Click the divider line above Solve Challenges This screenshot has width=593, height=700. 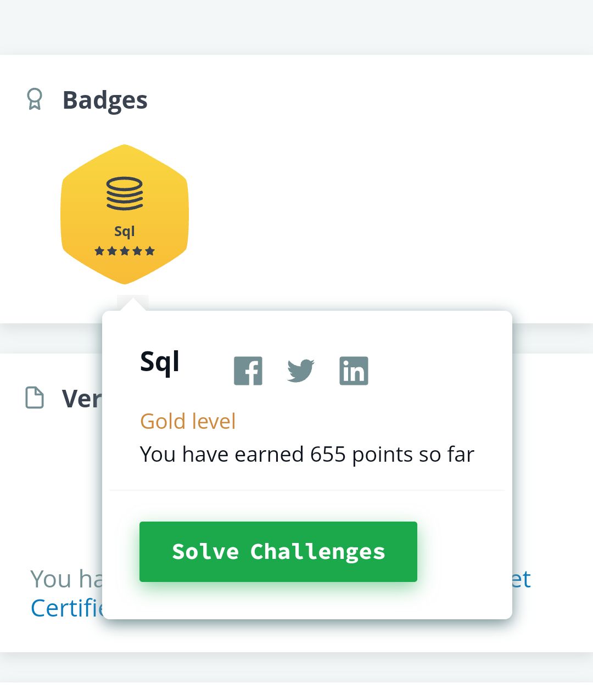tap(307, 490)
